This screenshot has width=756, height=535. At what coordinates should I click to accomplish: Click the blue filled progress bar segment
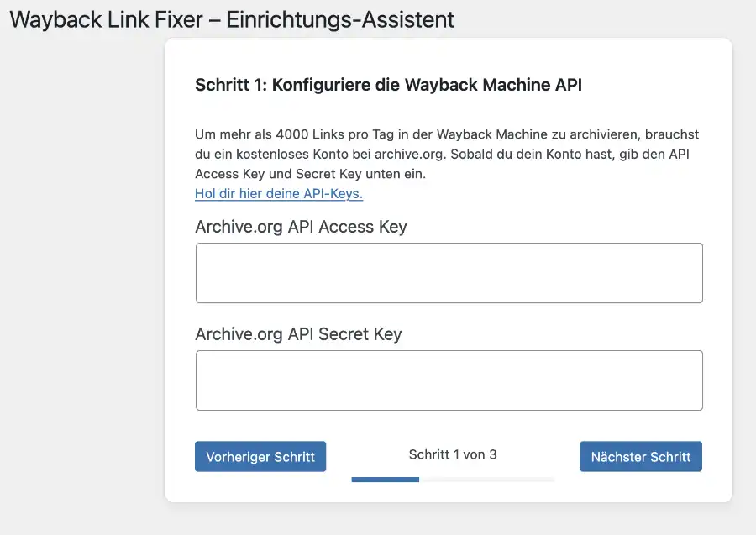pyautogui.click(x=385, y=480)
